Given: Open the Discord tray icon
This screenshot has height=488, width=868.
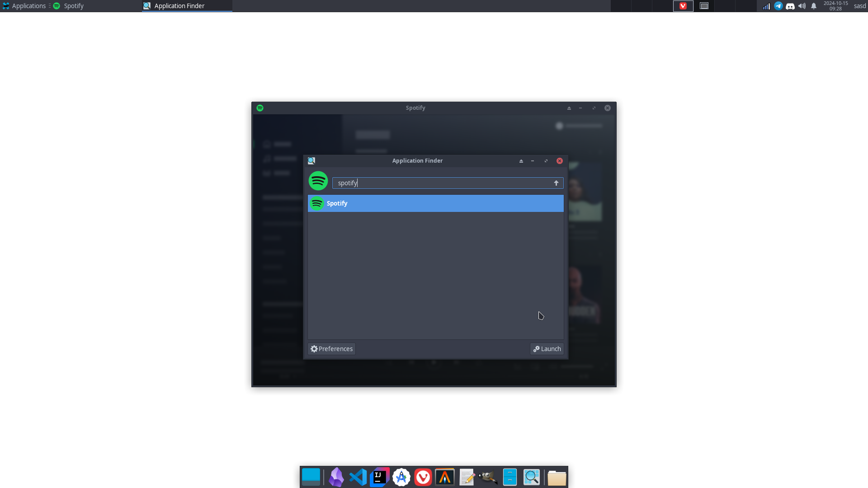Looking at the screenshot, I should point(790,6).
